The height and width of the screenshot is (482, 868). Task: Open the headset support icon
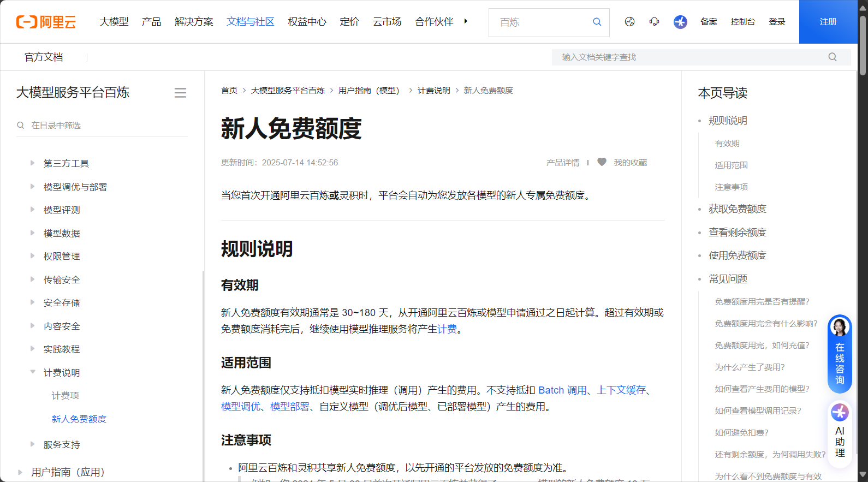coord(654,22)
